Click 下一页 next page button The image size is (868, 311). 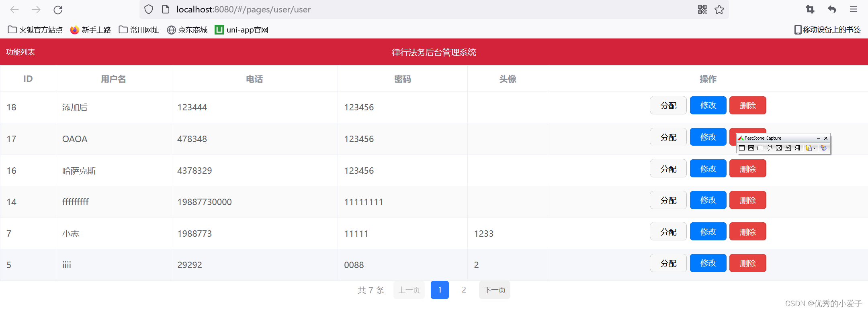[495, 290]
